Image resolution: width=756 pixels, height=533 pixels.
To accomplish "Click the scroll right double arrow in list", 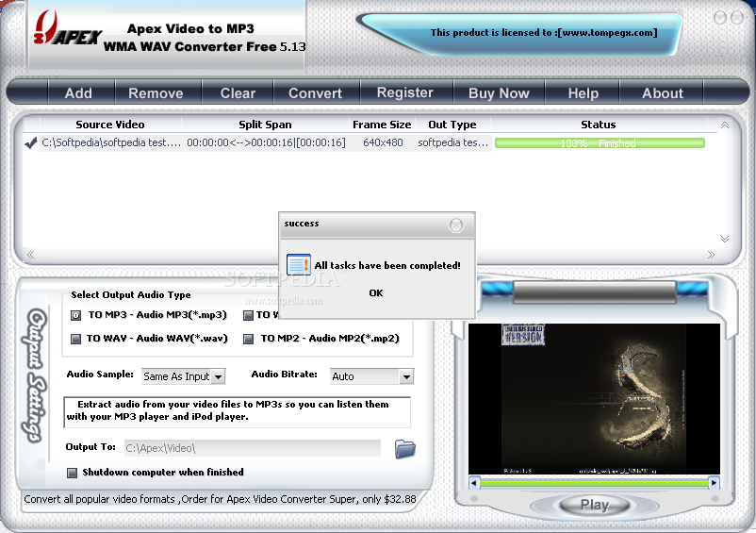I will pos(711,255).
